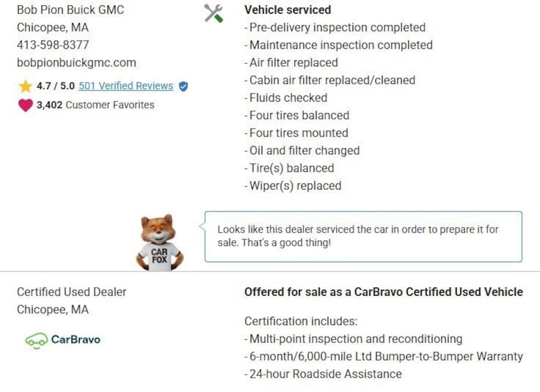Click the CarBravo Certified Used Vehicle heading
540x392 pixels.
(x=383, y=292)
